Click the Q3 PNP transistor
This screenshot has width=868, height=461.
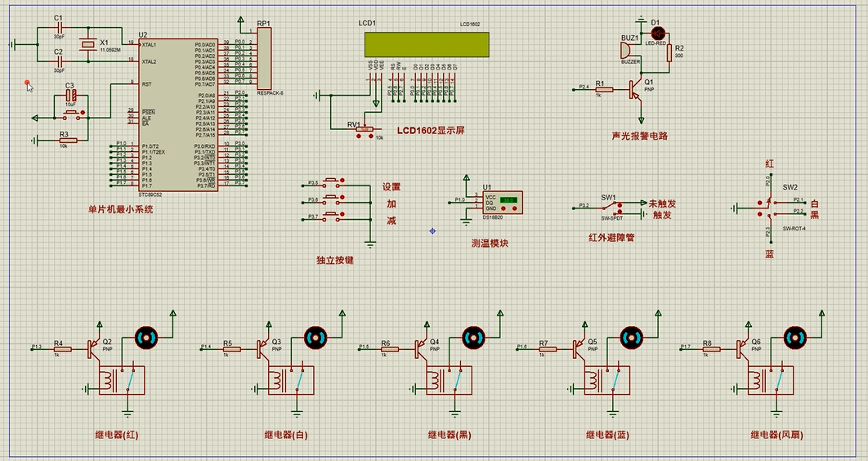pyautogui.click(x=263, y=348)
